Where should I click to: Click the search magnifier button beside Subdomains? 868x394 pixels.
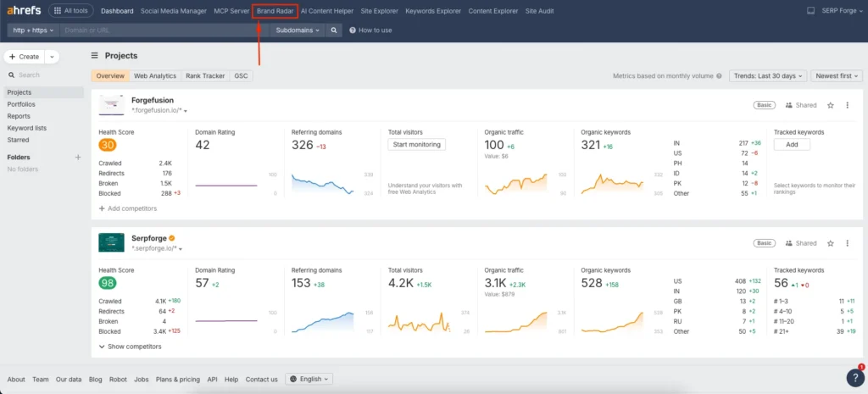tap(335, 30)
